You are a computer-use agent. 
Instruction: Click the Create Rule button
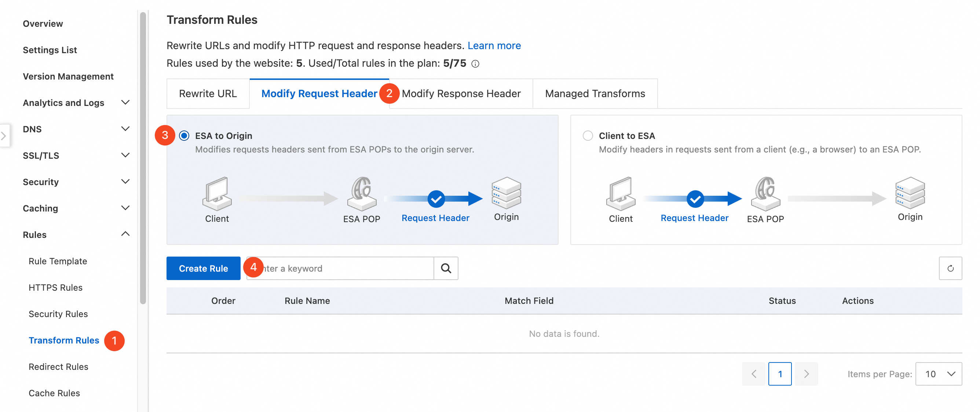click(203, 268)
